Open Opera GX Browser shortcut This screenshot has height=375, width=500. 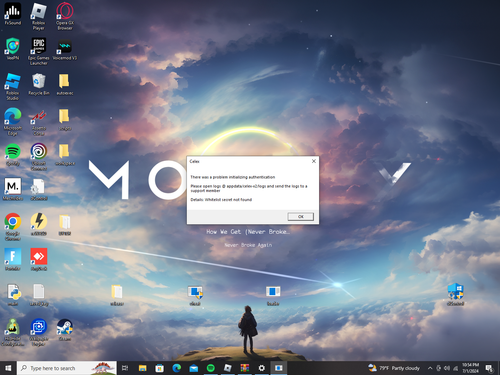(65, 16)
